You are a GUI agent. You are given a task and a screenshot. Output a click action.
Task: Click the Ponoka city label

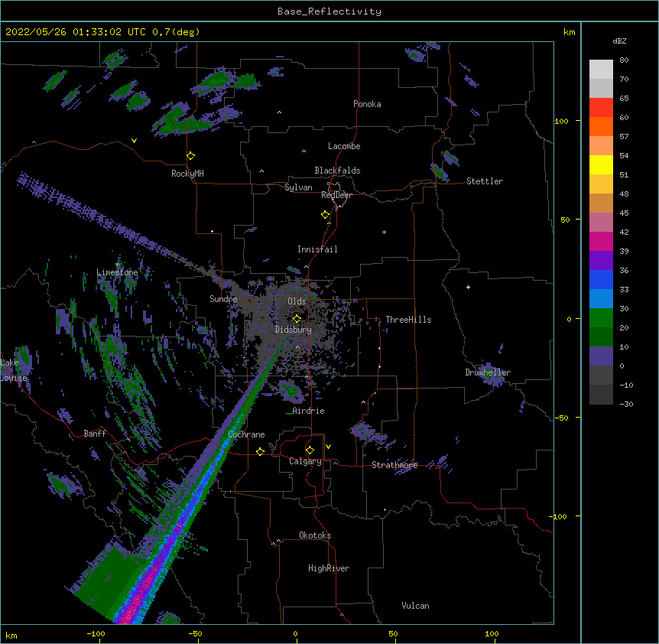[x=367, y=104]
